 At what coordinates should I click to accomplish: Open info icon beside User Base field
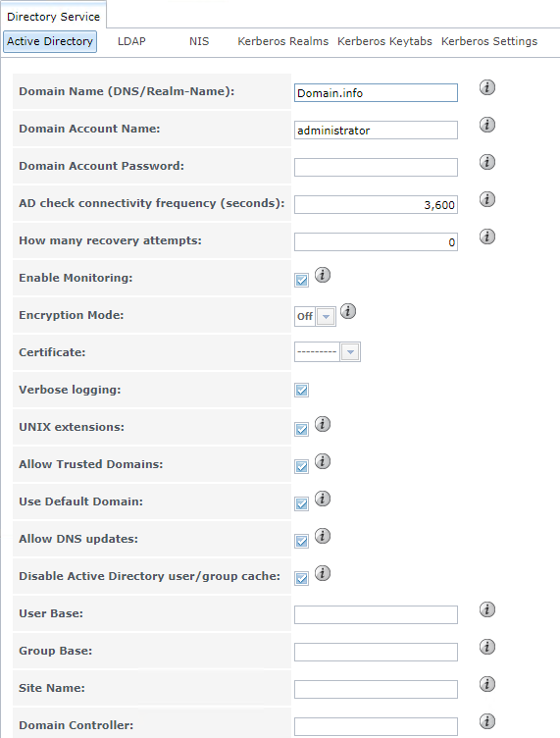487,609
